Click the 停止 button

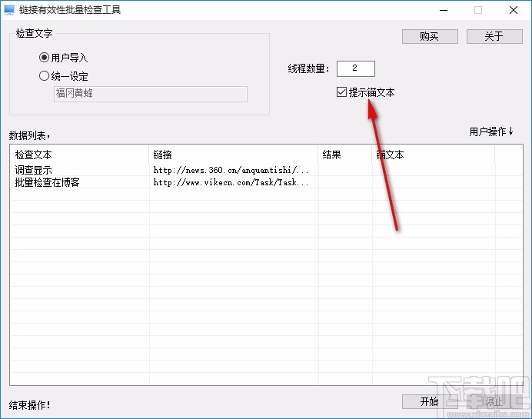(494, 401)
